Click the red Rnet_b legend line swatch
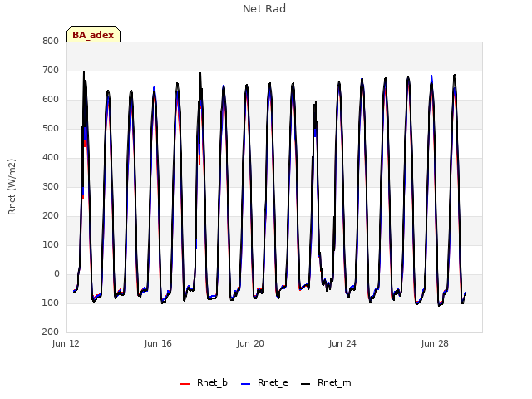This screenshot has width=532, height=399. pyautogui.click(x=185, y=384)
